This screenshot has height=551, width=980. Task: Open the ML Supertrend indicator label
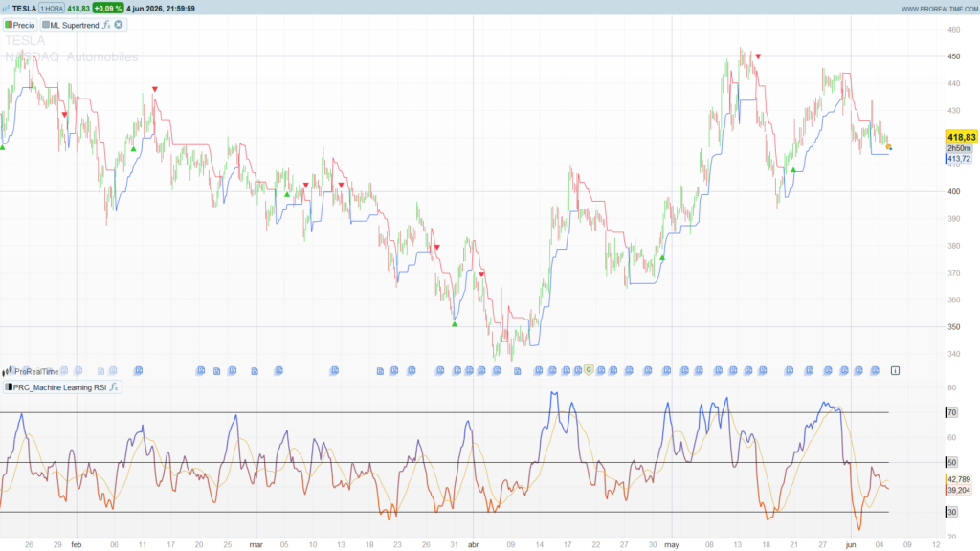[75, 25]
